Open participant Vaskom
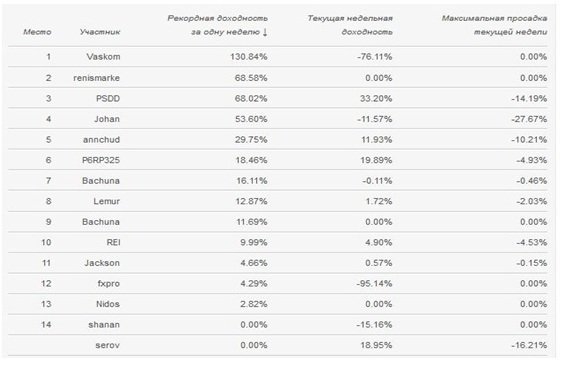 [x=103, y=57]
